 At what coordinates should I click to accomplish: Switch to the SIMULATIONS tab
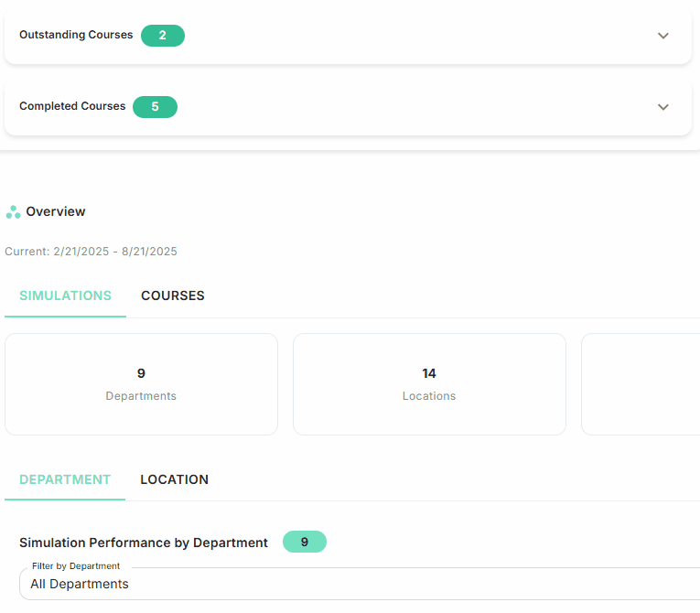[65, 296]
